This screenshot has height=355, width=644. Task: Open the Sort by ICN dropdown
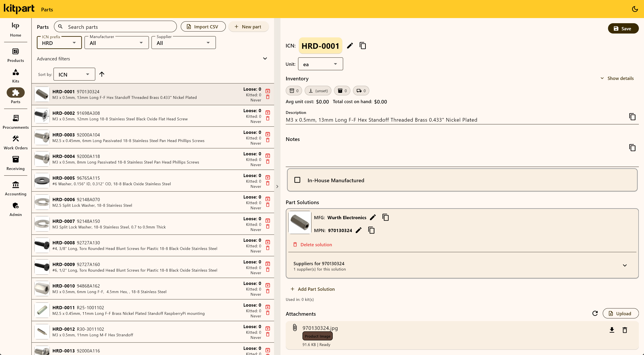tap(74, 74)
